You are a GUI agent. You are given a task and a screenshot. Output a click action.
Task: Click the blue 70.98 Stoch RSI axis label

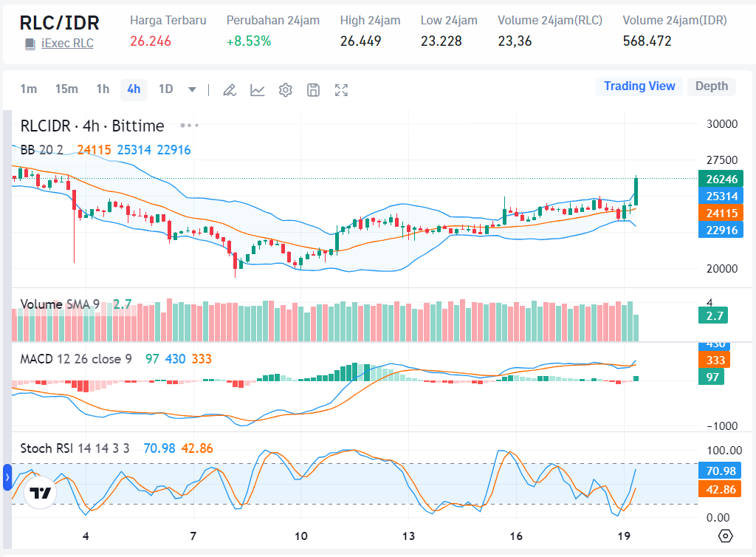720,471
